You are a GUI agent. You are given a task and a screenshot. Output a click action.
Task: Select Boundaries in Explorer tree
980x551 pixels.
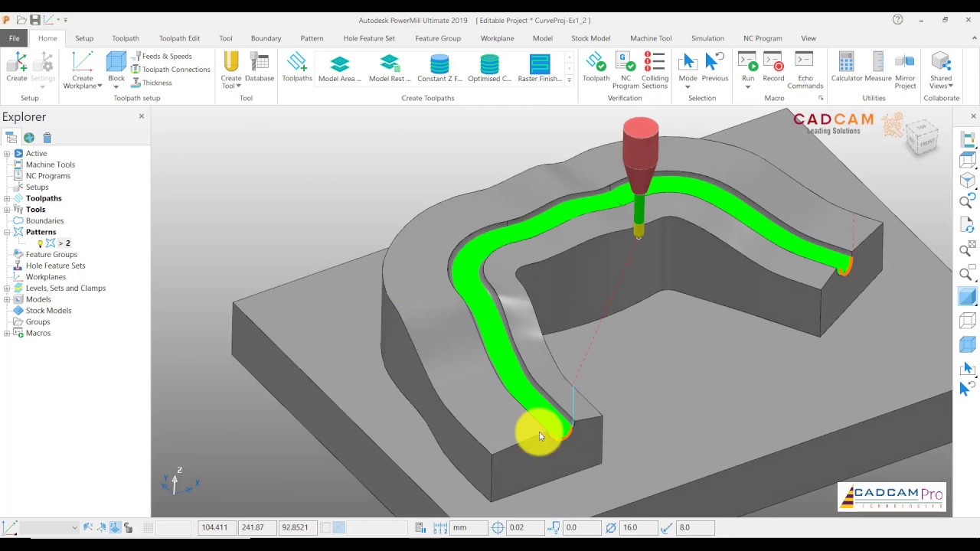[x=44, y=221]
